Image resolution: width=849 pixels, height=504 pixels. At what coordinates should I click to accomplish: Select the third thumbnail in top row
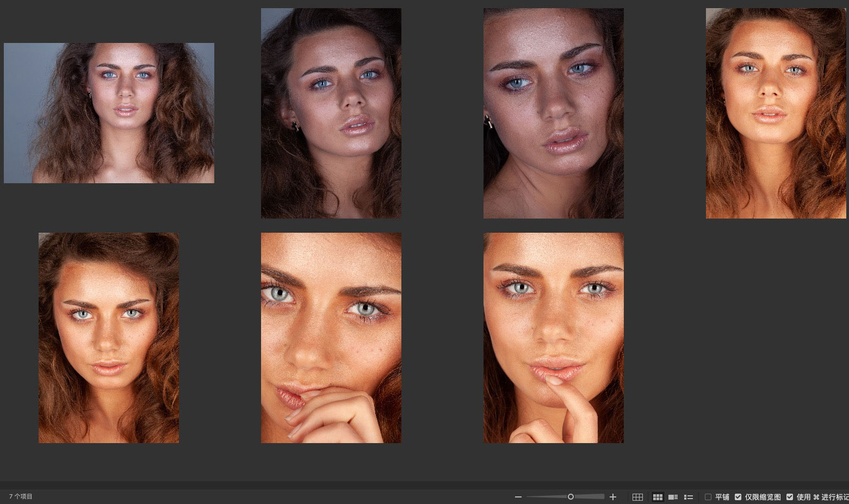coord(554,113)
